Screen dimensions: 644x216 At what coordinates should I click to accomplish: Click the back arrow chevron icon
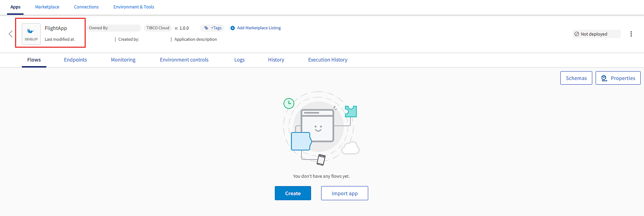coord(11,34)
